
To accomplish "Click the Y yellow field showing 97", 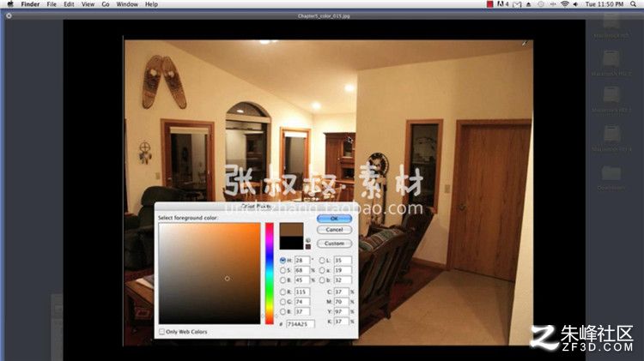I will pyautogui.click(x=341, y=312).
